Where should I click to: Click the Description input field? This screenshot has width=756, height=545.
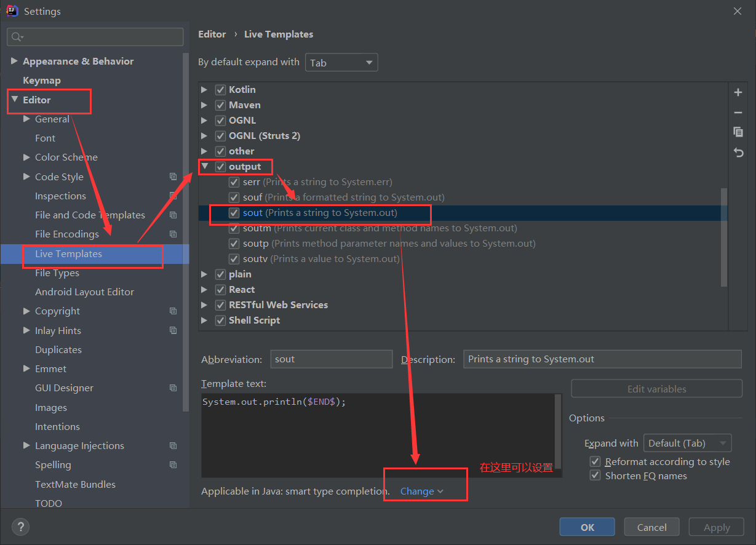(602, 359)
